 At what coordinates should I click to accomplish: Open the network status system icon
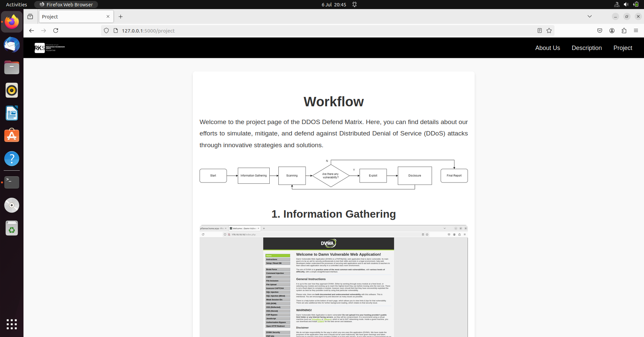(616, 4)
